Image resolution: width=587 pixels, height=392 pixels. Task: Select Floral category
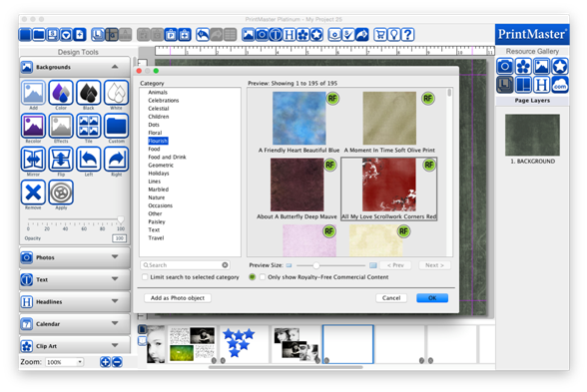click(x=155, y=133)
